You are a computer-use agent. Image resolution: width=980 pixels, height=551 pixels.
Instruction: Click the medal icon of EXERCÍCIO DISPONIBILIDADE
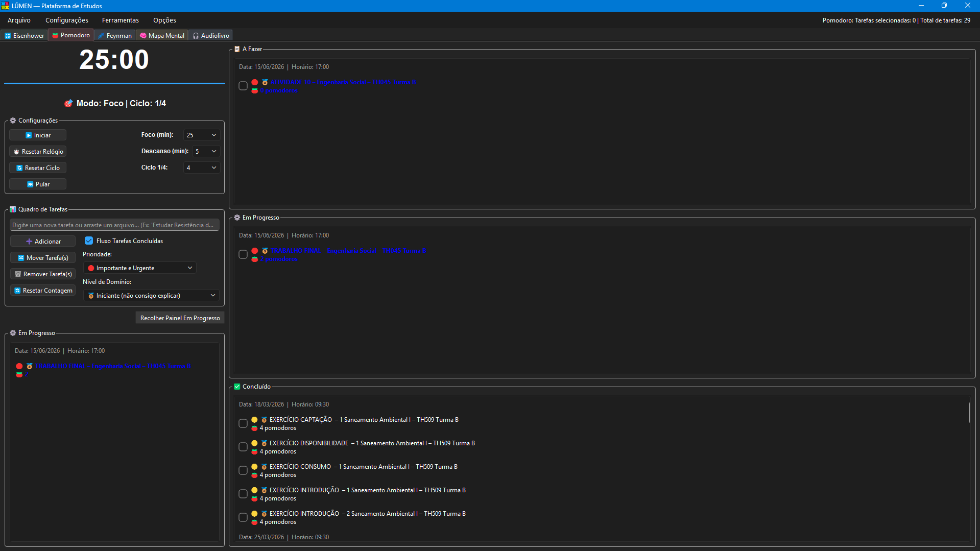(x=265, y=443)
